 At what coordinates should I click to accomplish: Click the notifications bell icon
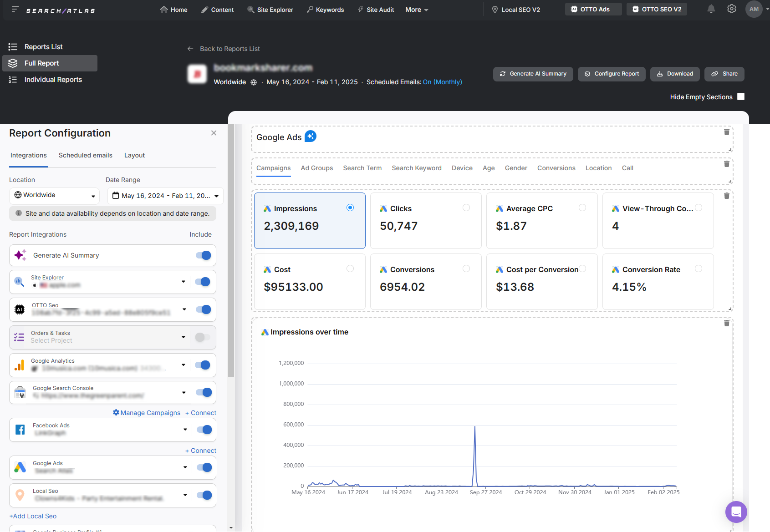pyautogui.click(x=711, y=9)
